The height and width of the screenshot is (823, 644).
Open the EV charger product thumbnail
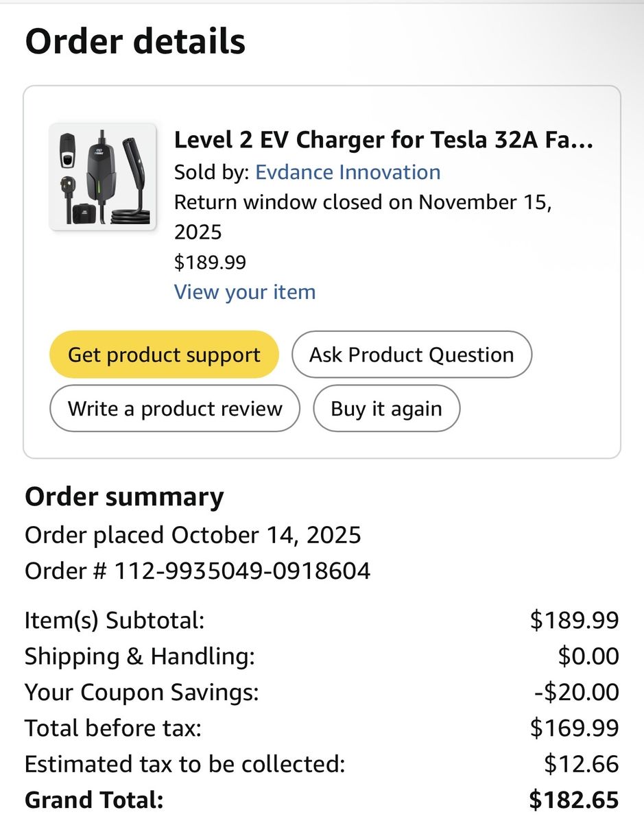(x=103, y=177)
